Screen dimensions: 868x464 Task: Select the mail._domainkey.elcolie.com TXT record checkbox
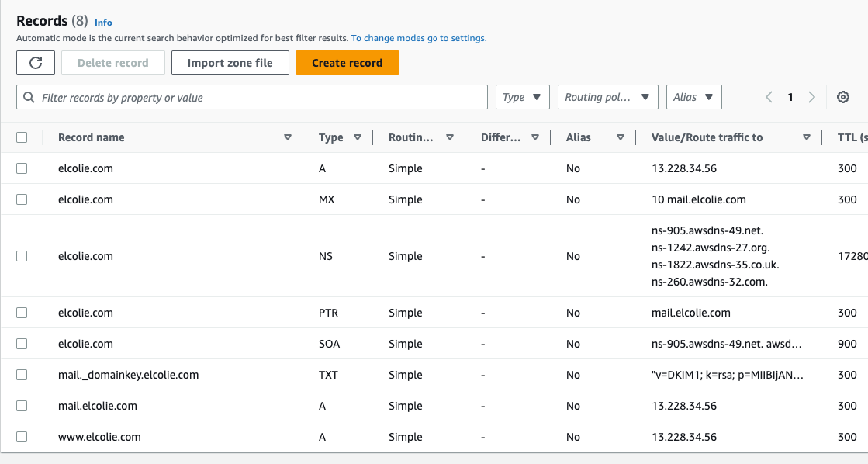[22, 375]
